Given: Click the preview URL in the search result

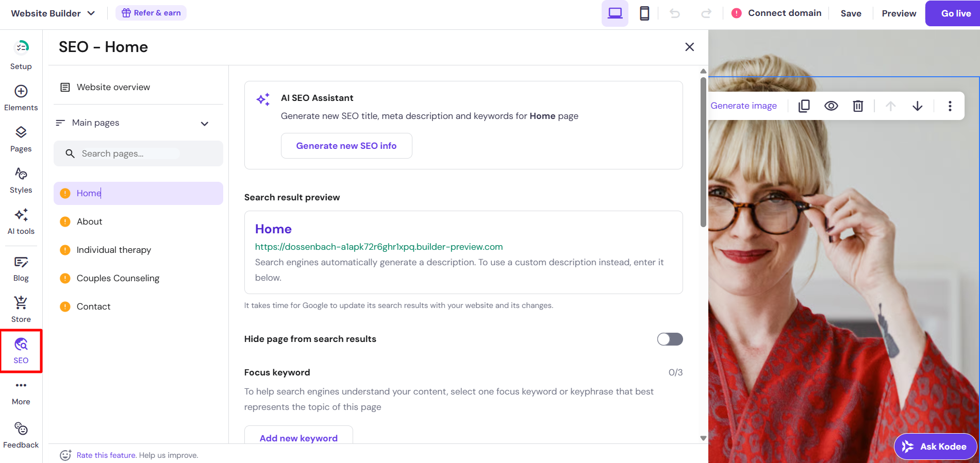Looking at the screenshot, I should click(x=379, y=247).
